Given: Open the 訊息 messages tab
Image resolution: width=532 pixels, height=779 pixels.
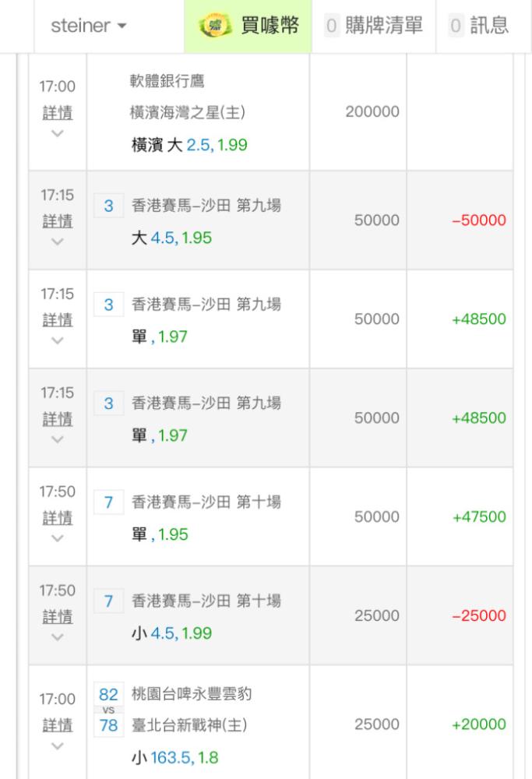Looking at the screenshot, I should click(489, 26).
